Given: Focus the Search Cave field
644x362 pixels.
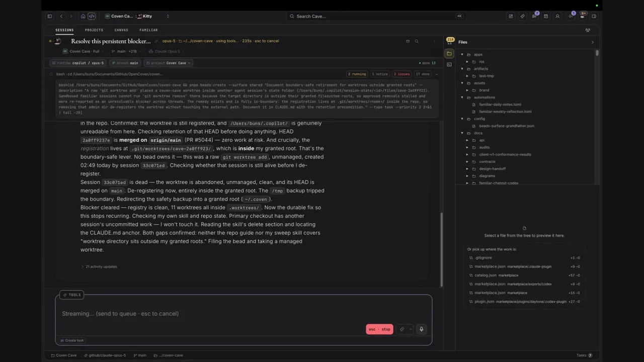Looking at the screenshot, I should [x=375, y=16].
